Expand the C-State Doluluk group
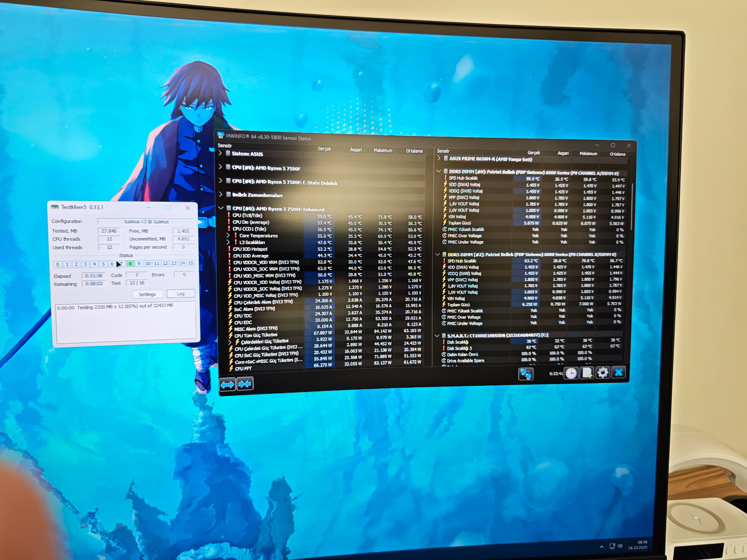This screenshot has width=747, height=560. click(220, 180)
